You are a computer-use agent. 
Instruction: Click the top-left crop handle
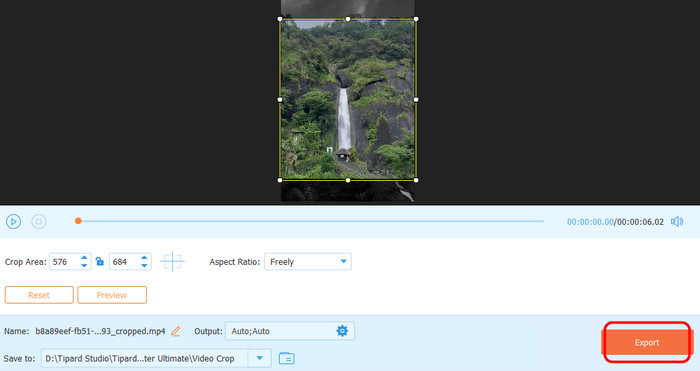[x=280, y=19]
